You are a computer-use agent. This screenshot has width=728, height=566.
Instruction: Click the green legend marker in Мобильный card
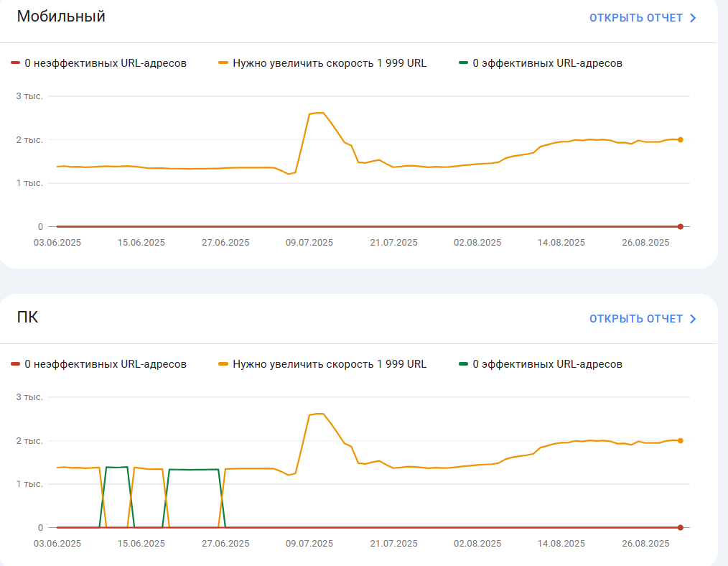pyautogui.click(x=463, y=62)
